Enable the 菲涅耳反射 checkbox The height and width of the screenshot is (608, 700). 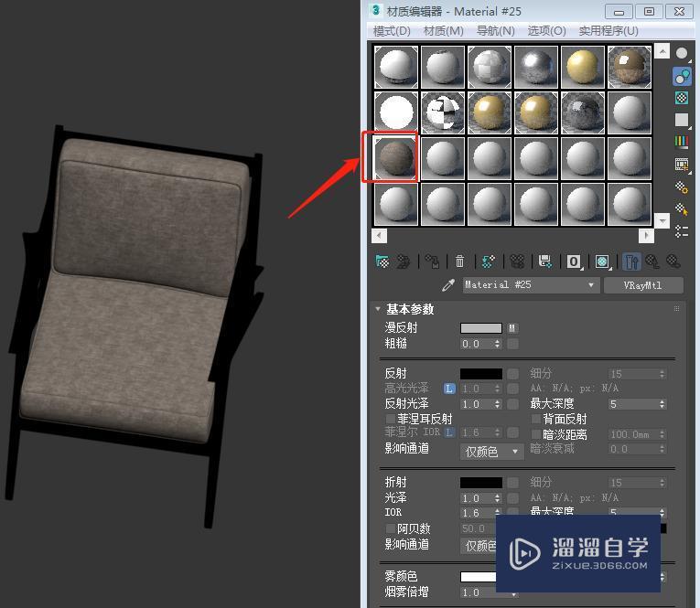click(391, 419)
